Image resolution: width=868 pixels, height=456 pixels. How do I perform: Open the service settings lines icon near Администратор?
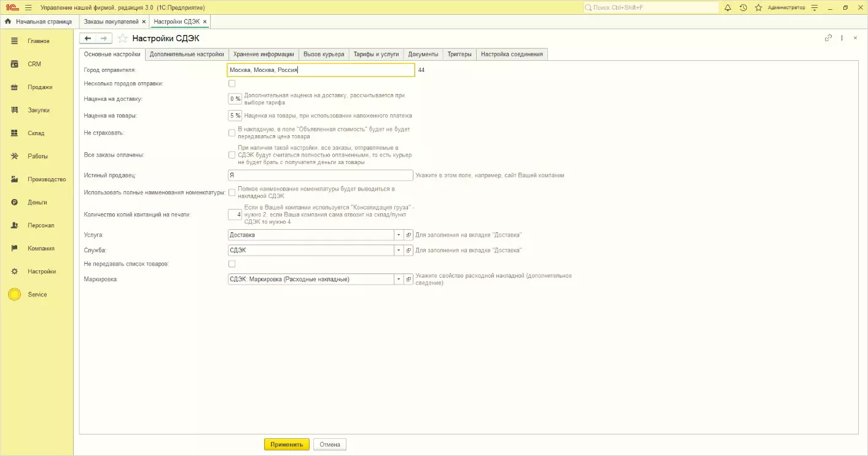click(815, 7)
